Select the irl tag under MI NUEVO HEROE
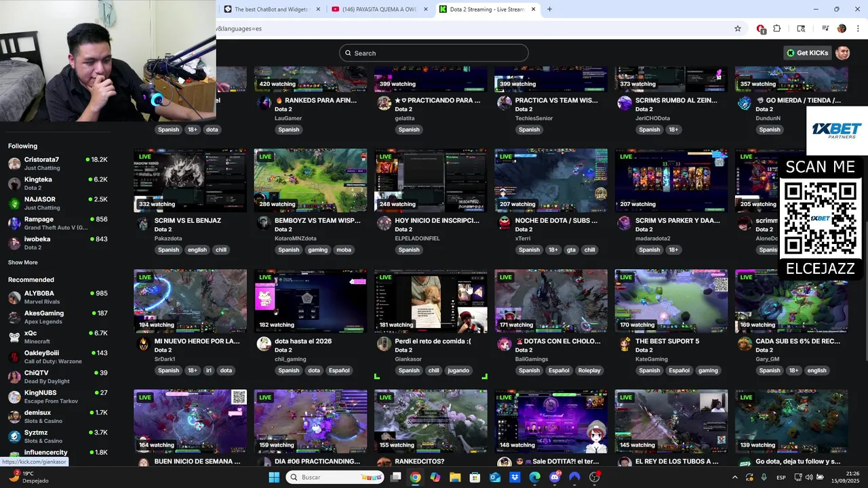The width and height of the screenshot is (868, 488). tap(209, 371)
